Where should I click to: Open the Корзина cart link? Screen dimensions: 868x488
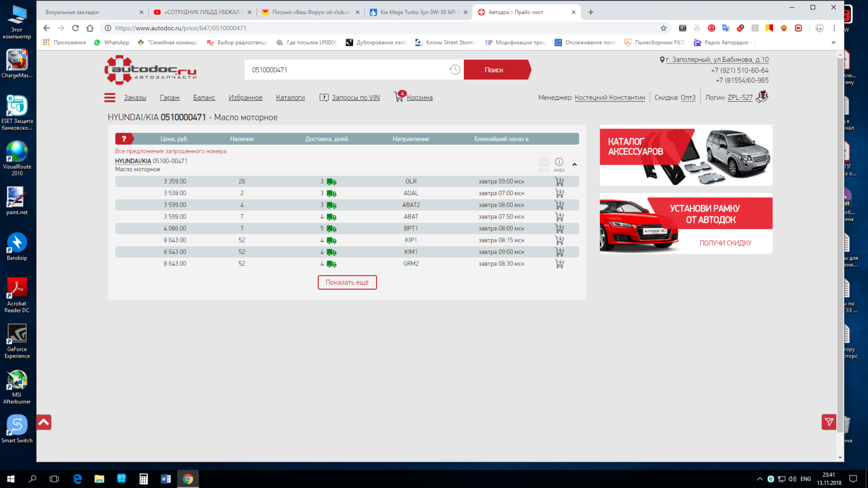(419, 98)
